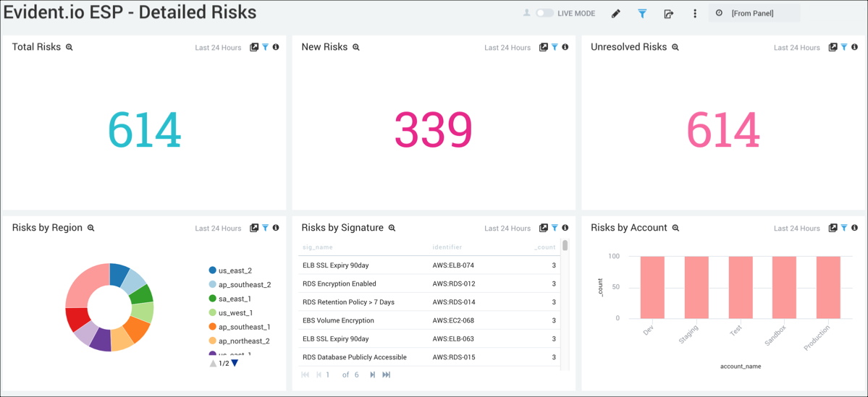Open info icon on New Risks panel
Viewport: 868px width, 397px height.
click(565, 47)
